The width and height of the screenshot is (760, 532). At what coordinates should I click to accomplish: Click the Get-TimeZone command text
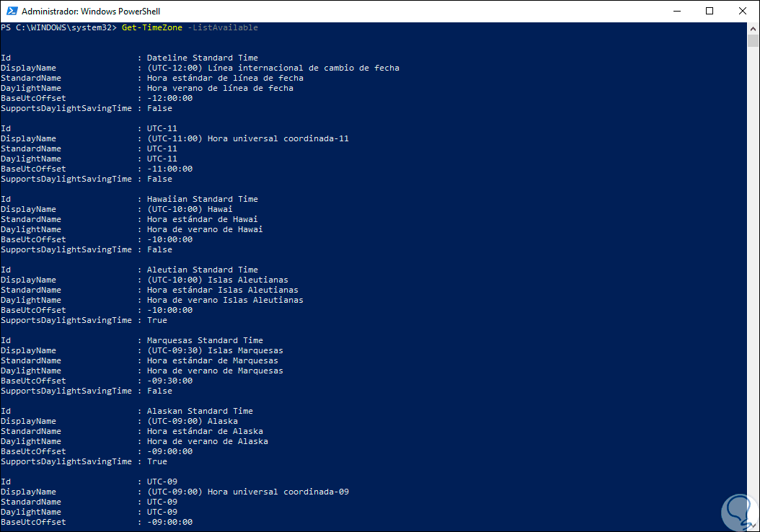[x=151, y=27]
